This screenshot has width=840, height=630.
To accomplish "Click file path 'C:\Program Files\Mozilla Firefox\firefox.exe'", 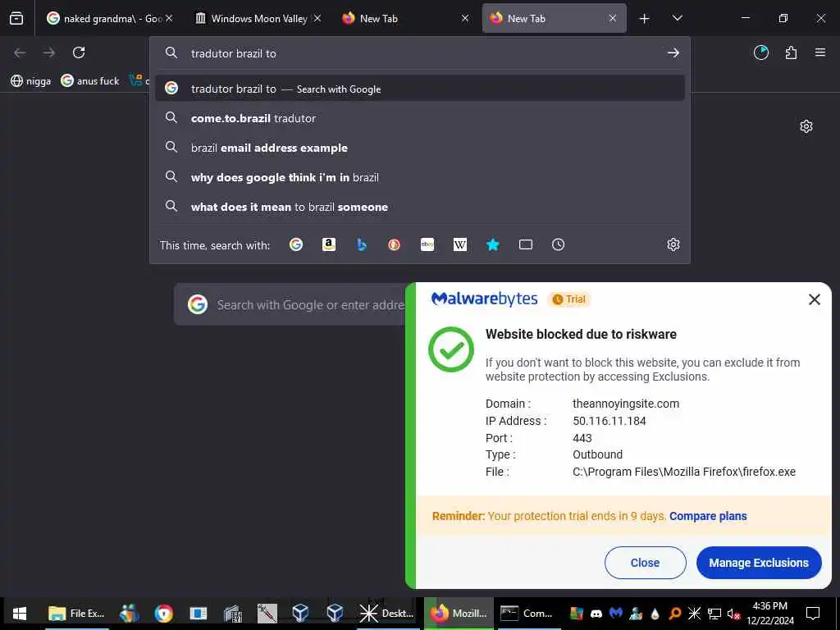I will coord(684,472).
